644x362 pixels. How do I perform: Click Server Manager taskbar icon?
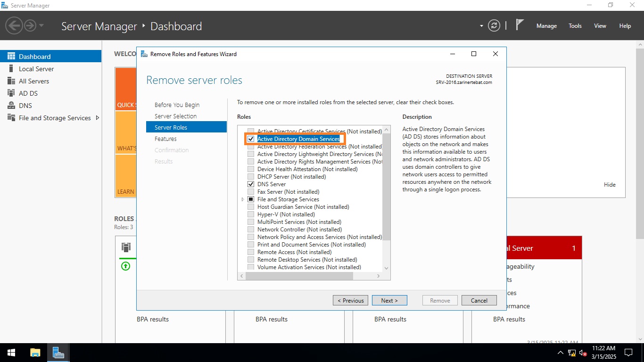coord(58,353)
